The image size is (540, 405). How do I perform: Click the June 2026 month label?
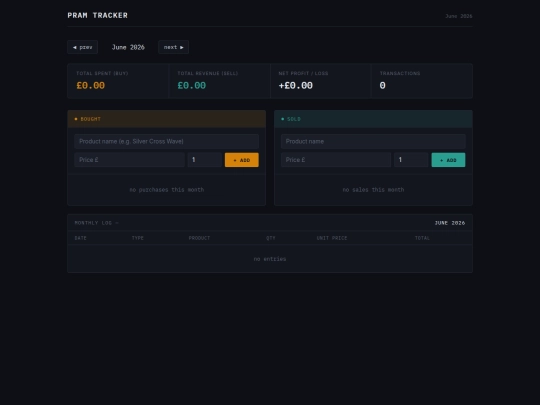[x=128, y=47]
